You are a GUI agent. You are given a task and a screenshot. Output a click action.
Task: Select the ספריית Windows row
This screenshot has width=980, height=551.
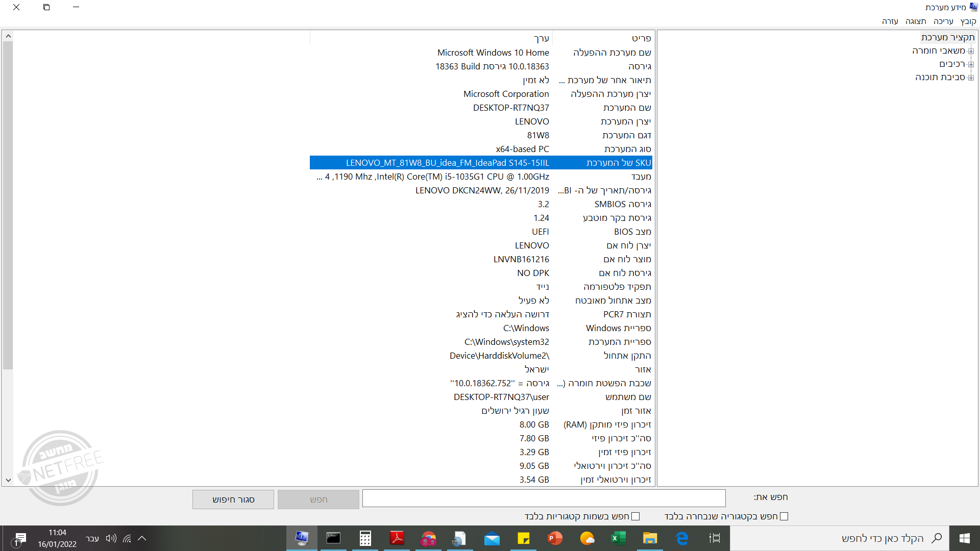point(481,328)
